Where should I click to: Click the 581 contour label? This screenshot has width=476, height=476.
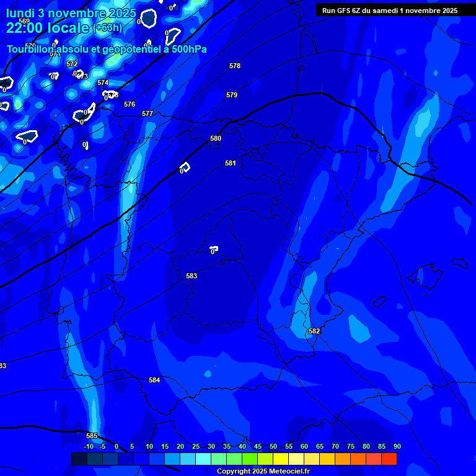click(x=231, y=163)
